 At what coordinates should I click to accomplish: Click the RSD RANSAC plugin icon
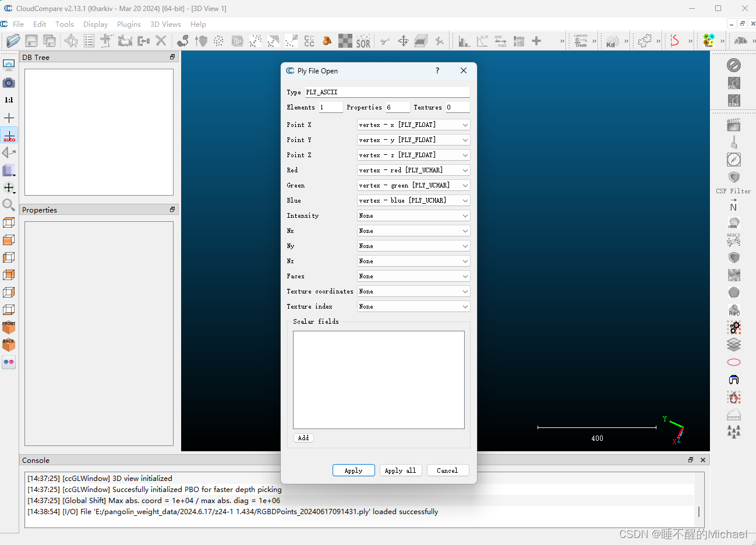click(734, 310)
